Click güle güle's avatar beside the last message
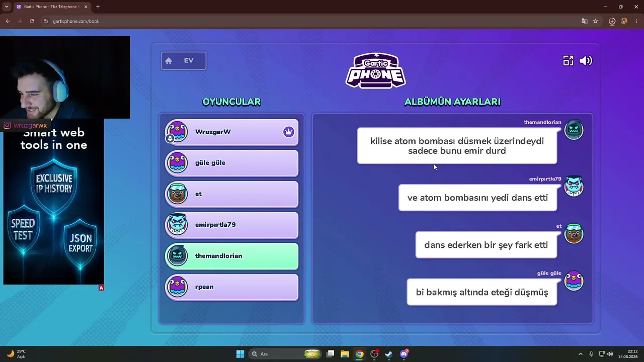 574,281
